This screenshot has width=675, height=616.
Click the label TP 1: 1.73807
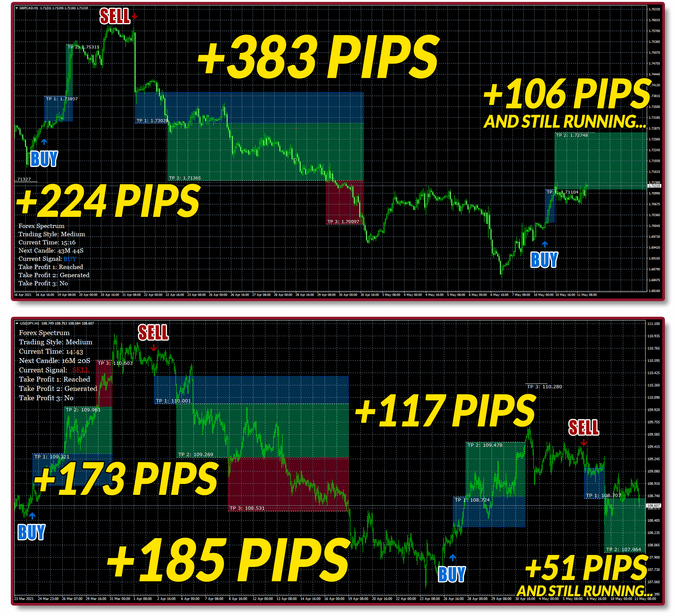point(62,99)
